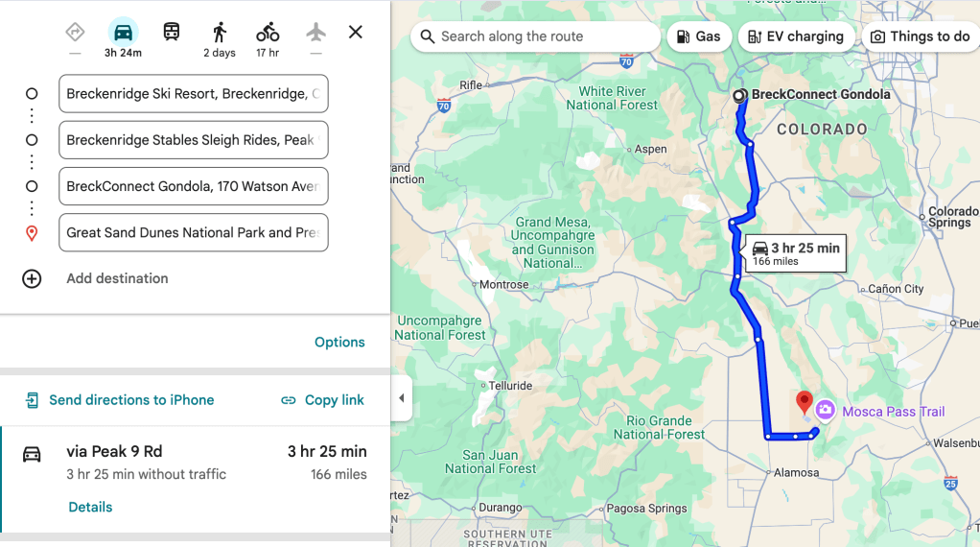Click the red destination pin on map
This screenshot has height=547, width=980.
click(805, 402)
